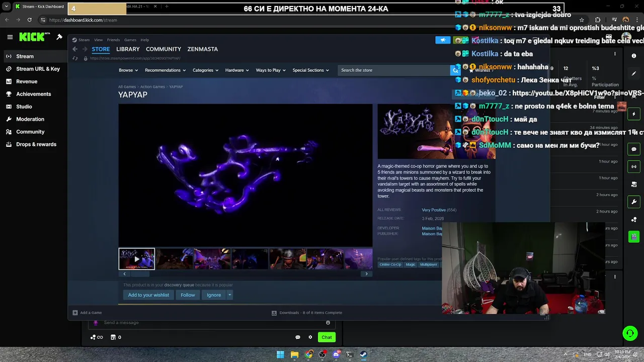644x362 pixels.
Task: Open the Action Games breadcrumb link
Action: [x=152, y=86]
